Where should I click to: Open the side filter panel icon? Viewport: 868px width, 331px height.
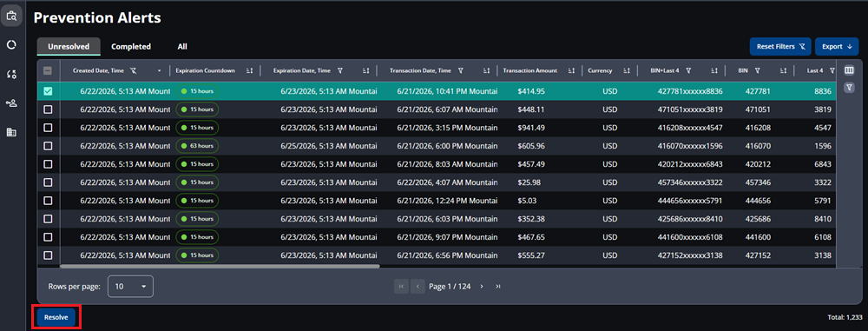tap(849, 87)
